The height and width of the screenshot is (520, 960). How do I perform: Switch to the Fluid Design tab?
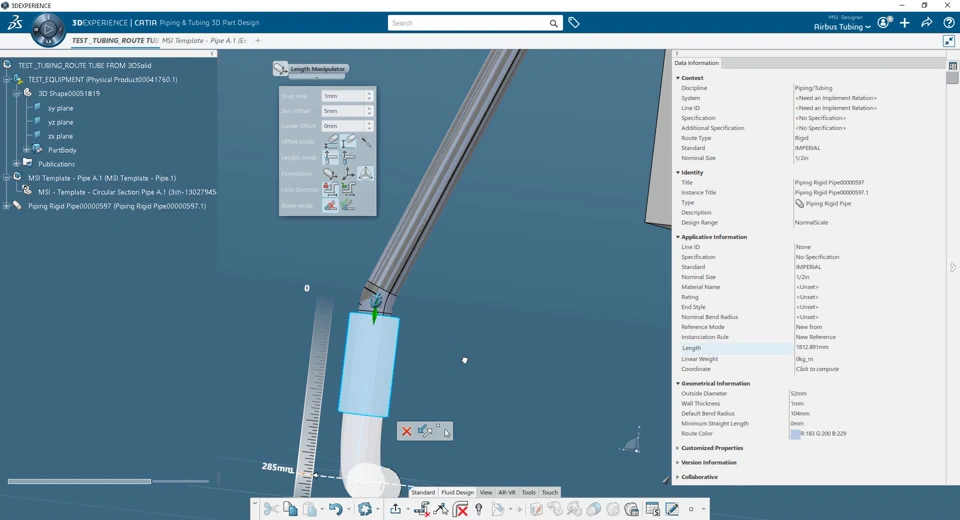coord(457,492)
